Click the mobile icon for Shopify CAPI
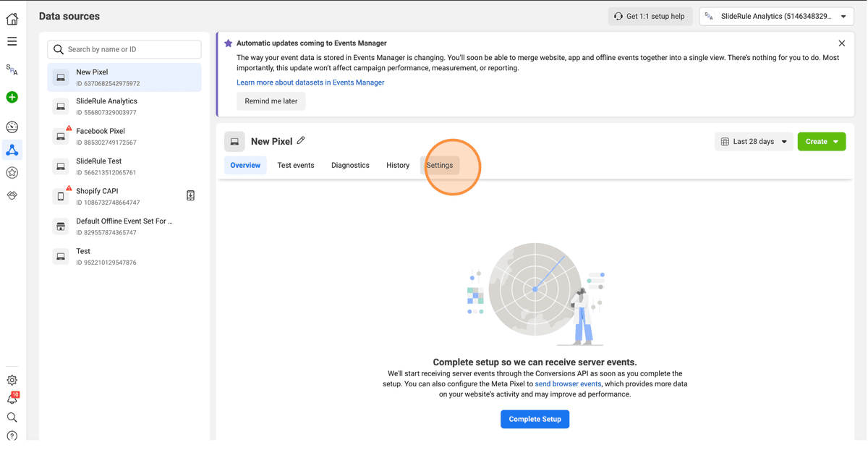The image size is (868, 450). click(61, 196)
